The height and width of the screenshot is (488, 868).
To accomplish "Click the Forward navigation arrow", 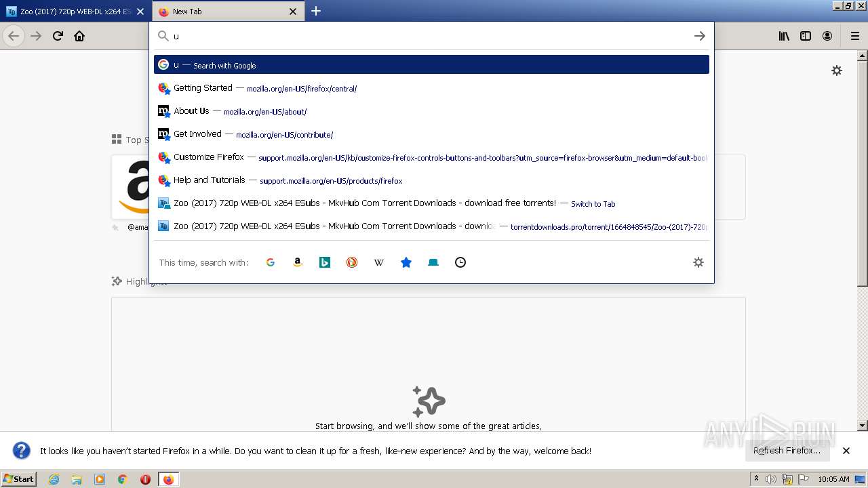I will pyautogui.click(x=36, y=36).
